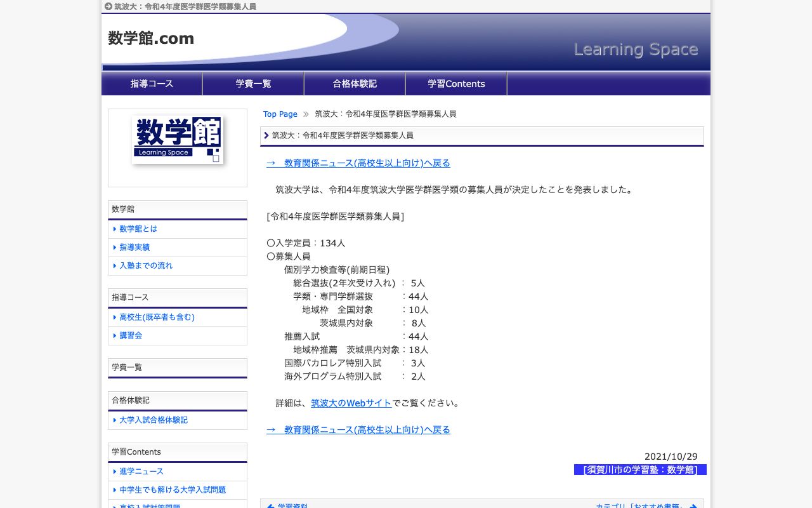Click the right arrow icon beside おすすめ書籍 category
The image size is (812, 508).
(x=692, y=506)
